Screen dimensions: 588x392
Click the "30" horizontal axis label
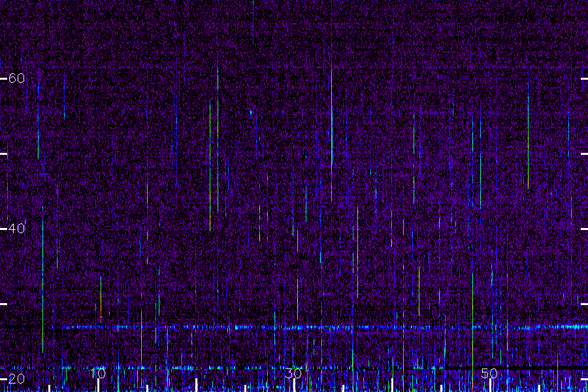coord(293,373)
